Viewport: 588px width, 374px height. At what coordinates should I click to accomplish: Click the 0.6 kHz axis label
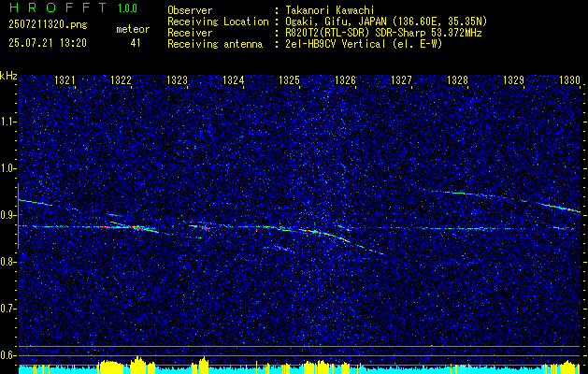pos(7,355)
